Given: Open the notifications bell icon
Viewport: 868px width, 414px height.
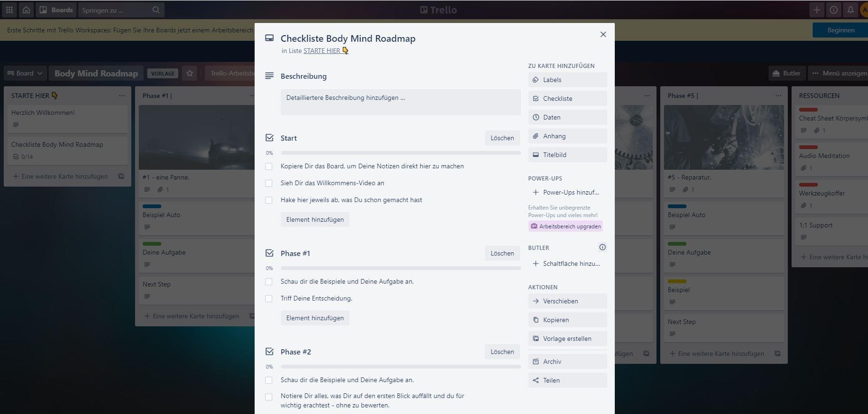Looking at the screenshot, I should [x=850, y=10].
